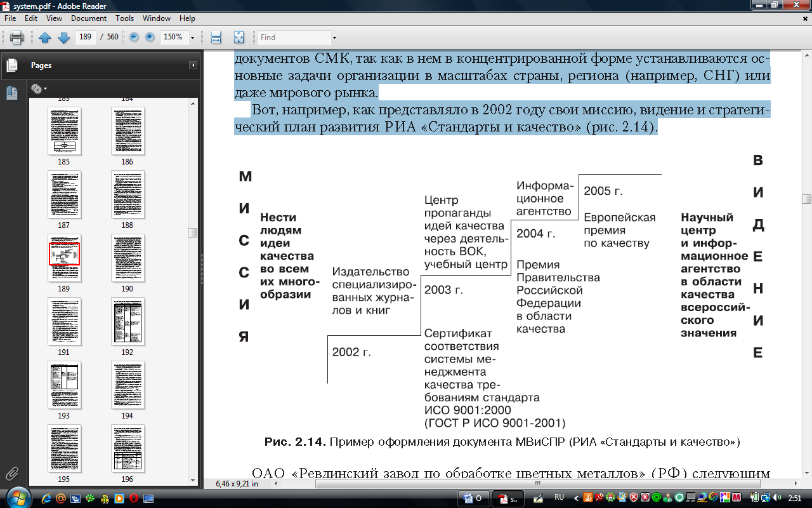Open the View menu
812x508 pixels.
55,18
